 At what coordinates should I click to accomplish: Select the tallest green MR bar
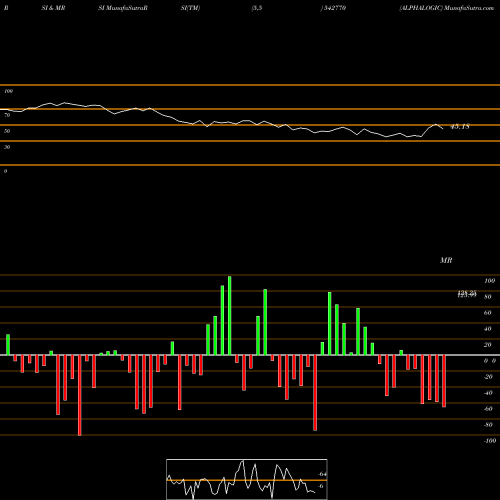(230, 315)
